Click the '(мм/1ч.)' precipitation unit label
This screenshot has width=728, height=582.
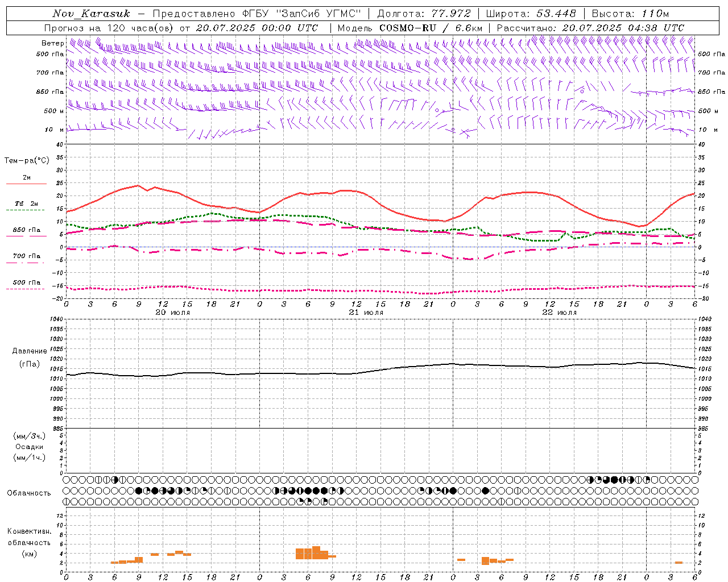click(30, 458)
